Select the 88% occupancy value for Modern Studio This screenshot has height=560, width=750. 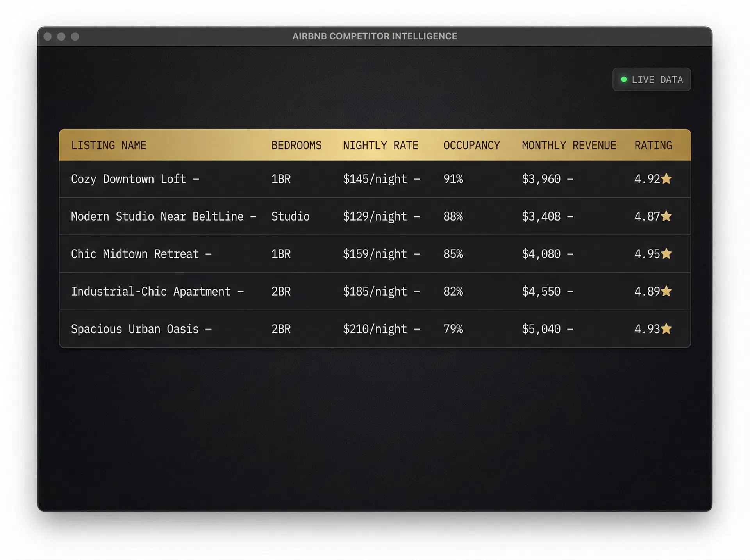452,216
